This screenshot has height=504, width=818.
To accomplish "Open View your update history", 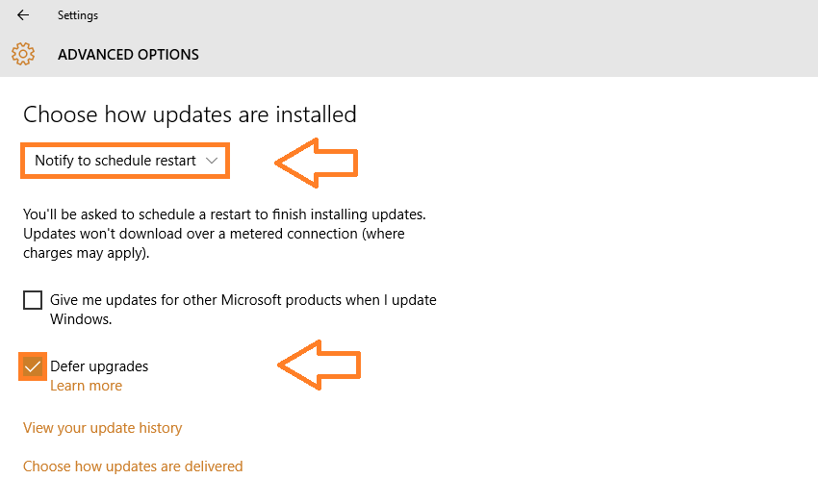I will click(102, 428).
